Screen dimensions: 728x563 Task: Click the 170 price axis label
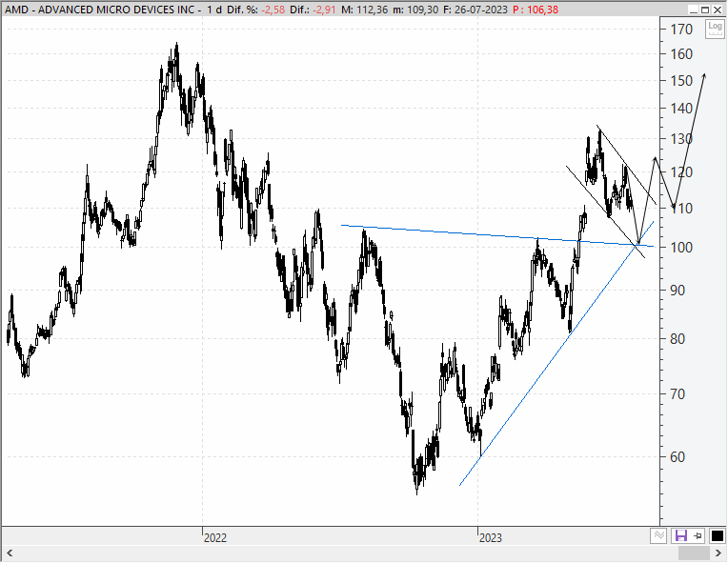pyautogui.click(x=681, y=30)
